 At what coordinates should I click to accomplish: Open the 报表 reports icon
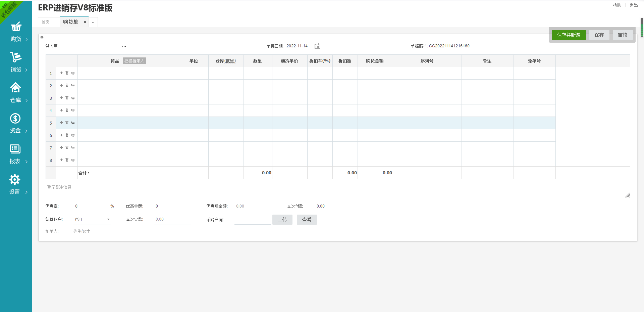15,149
